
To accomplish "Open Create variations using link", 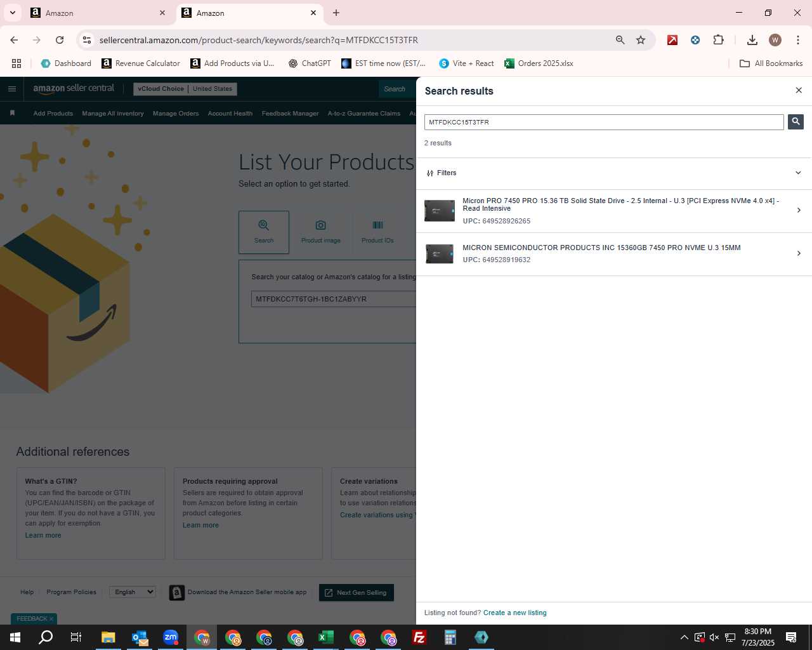I will (x=377, y=515).
